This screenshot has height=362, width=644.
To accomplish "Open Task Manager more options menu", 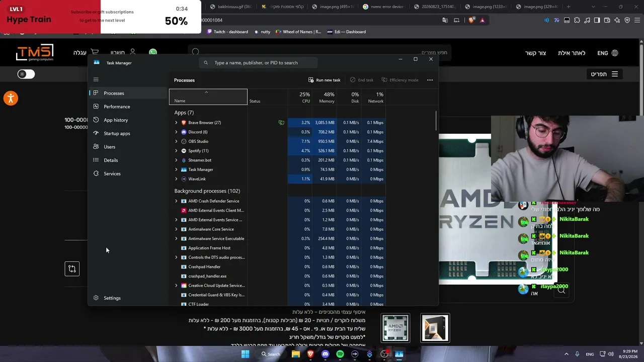I will (x=430, y=80).
